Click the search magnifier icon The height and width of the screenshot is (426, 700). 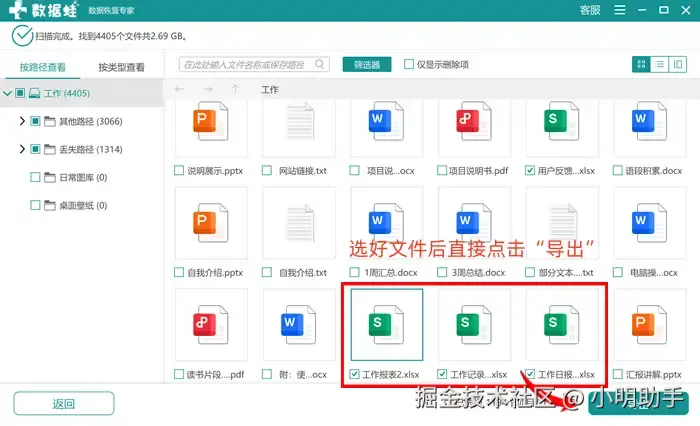[320, 64]
